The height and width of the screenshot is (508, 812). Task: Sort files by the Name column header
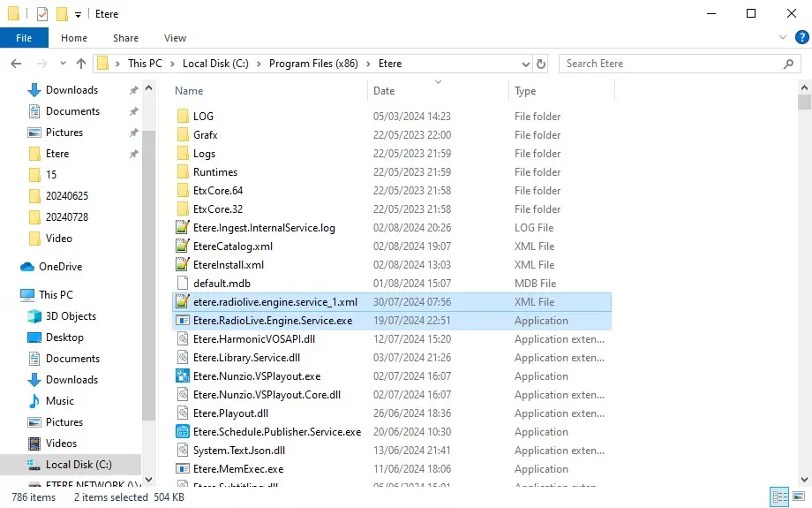click(189, 91)
